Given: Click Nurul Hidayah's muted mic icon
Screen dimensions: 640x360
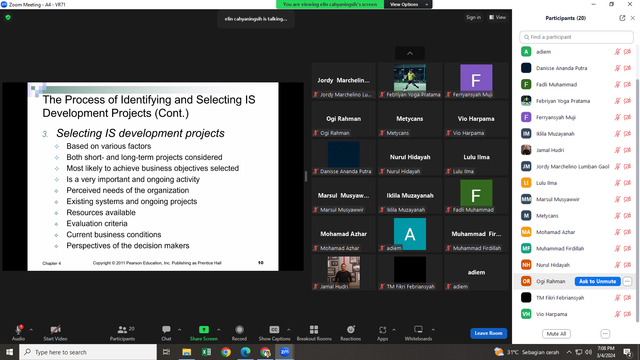Looking at the screenshot, I should (617, 265).
